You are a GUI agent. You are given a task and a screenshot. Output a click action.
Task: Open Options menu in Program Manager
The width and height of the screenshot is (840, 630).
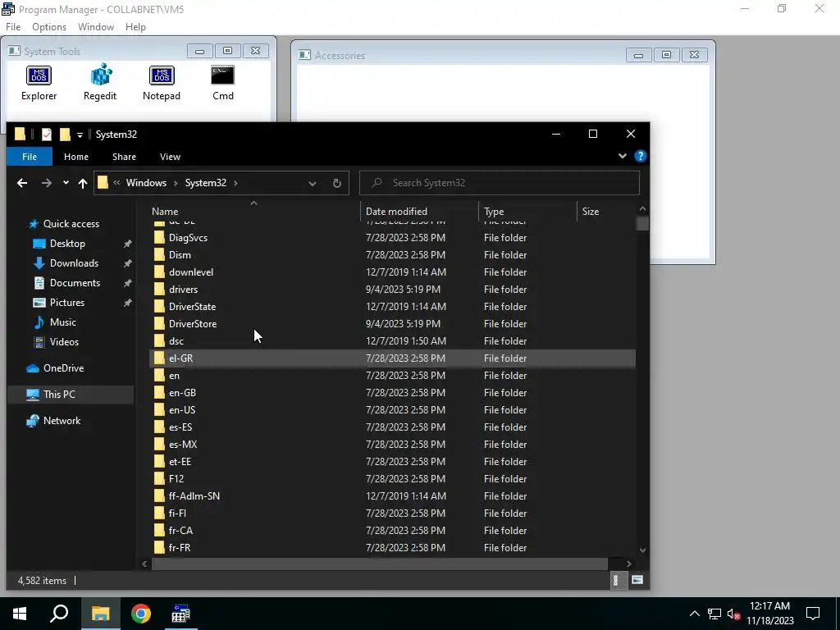[x=49, y=27]
